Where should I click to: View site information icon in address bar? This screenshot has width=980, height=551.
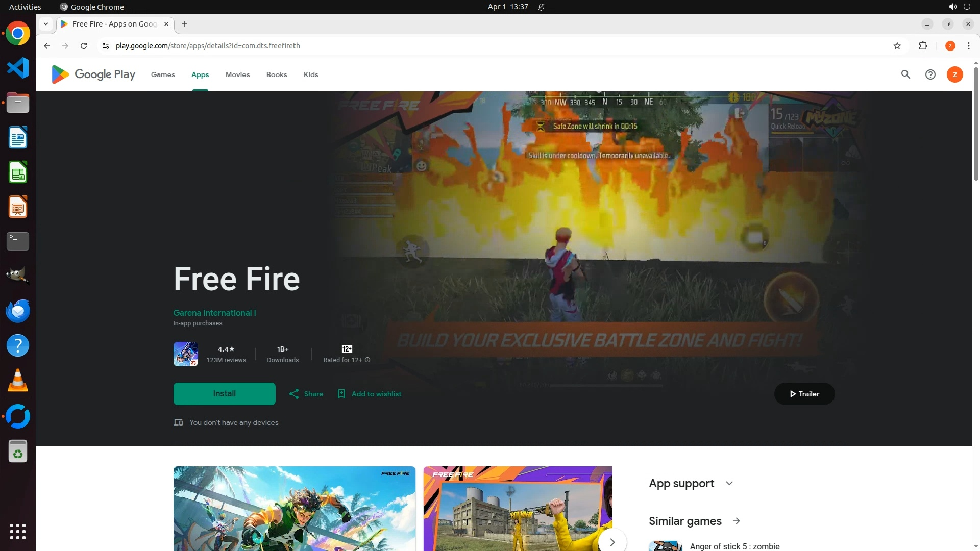click(106, 46)
